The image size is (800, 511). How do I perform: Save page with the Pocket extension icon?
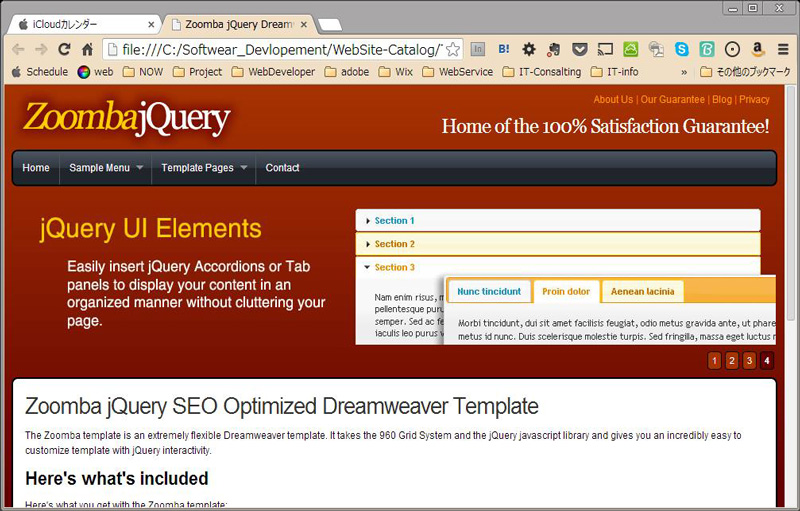tap(579, 49)
